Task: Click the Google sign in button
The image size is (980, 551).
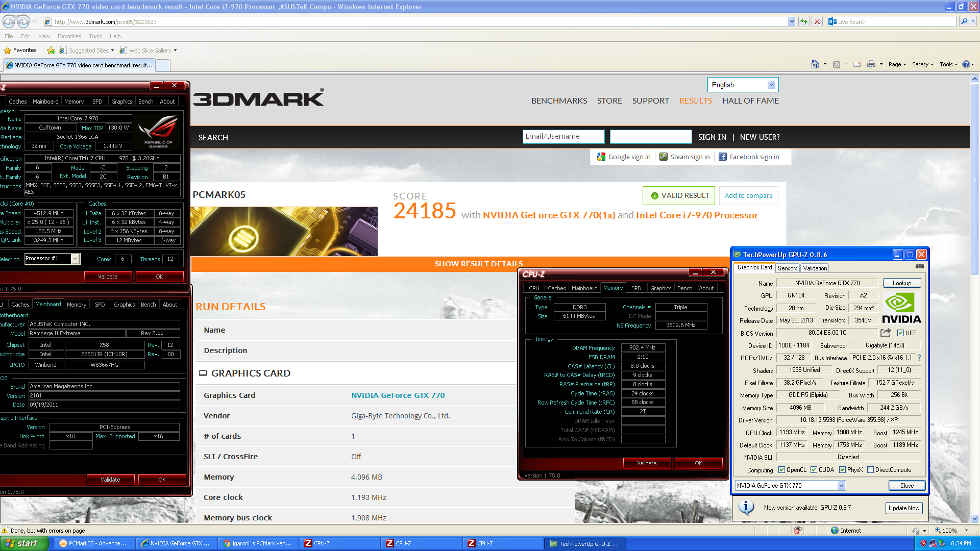Action: point(624,157)
